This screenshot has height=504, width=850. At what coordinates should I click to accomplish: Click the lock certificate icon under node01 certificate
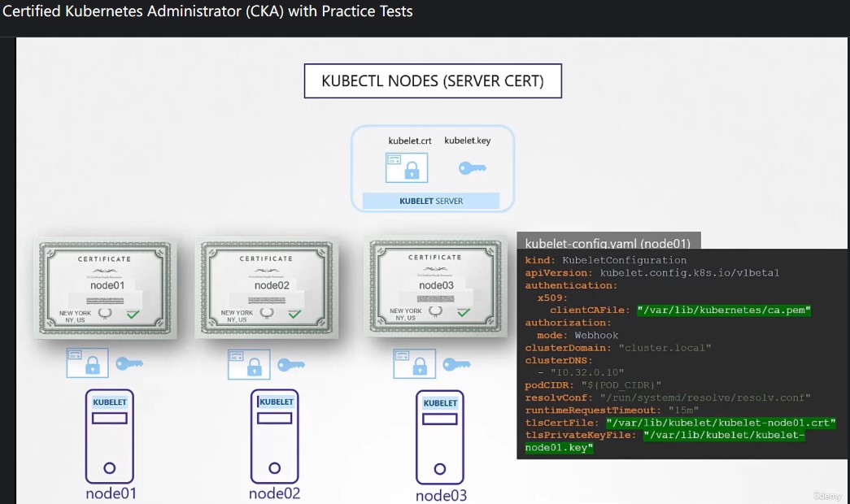tap(87, 363)
